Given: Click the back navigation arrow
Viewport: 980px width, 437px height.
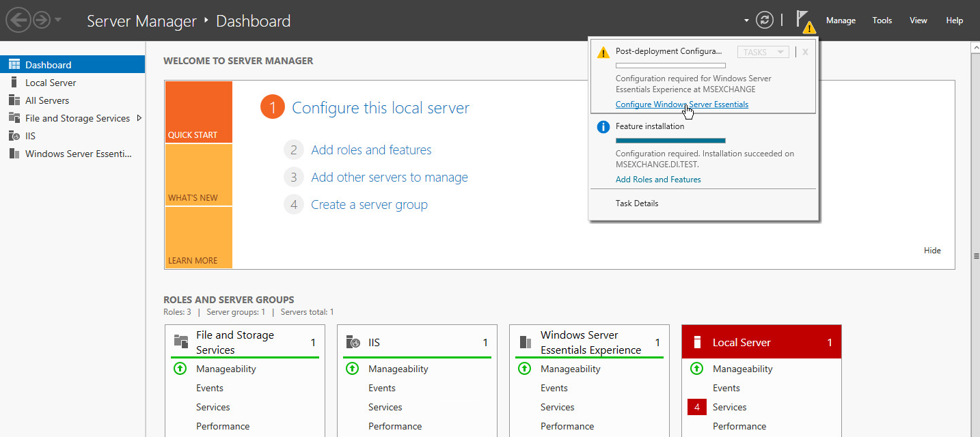Looking at the screenshot, I should point(18,20).
